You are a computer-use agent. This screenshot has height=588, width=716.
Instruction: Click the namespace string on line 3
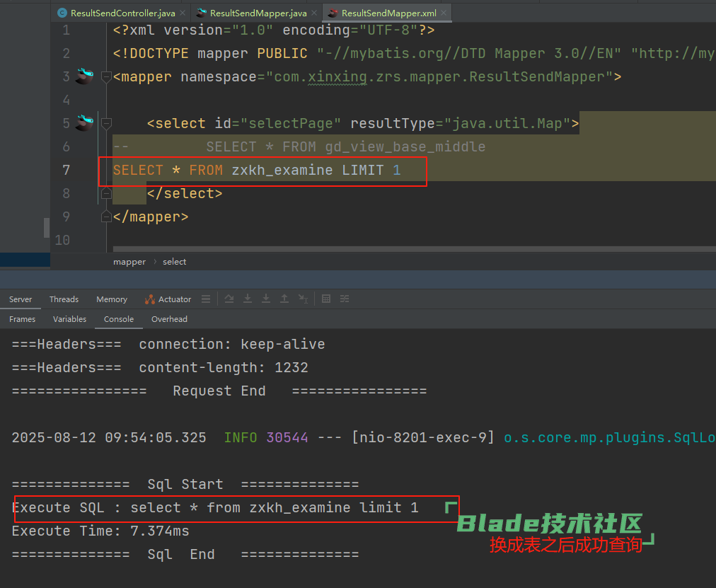439,76
